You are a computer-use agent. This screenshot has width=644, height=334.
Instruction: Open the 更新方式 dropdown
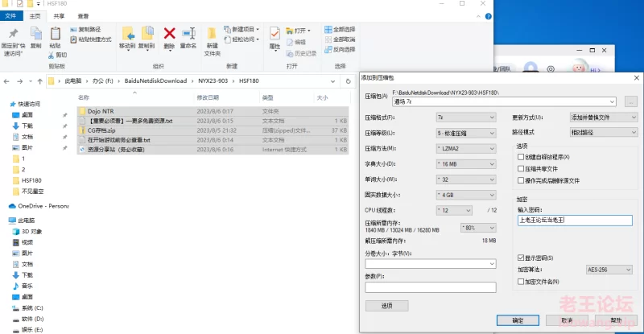click(x=603, y=118)
